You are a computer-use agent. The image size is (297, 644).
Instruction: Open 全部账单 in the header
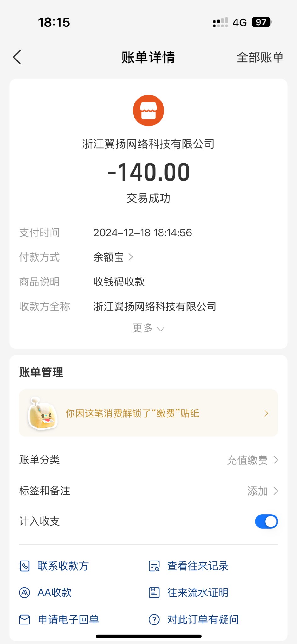tap(260, 57)
